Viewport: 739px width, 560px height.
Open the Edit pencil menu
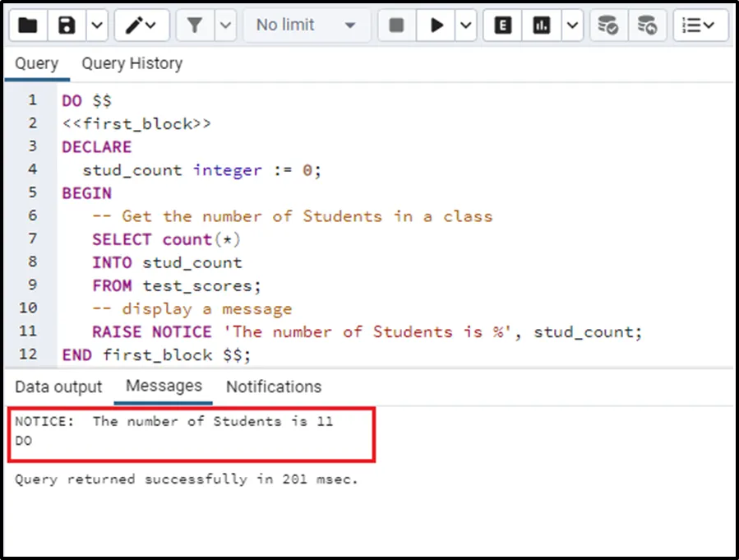(141, 25)
